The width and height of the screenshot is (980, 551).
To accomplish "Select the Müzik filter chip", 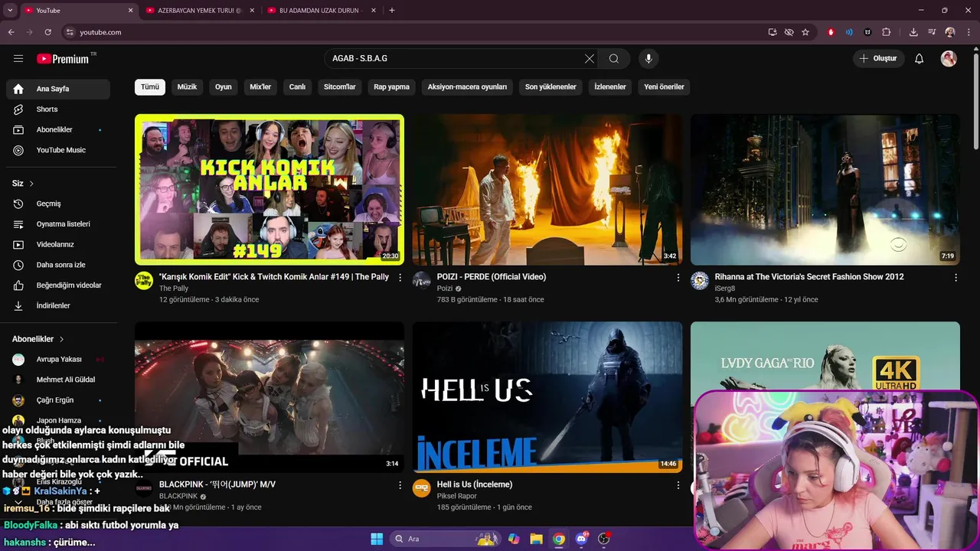I will [187, 86].
